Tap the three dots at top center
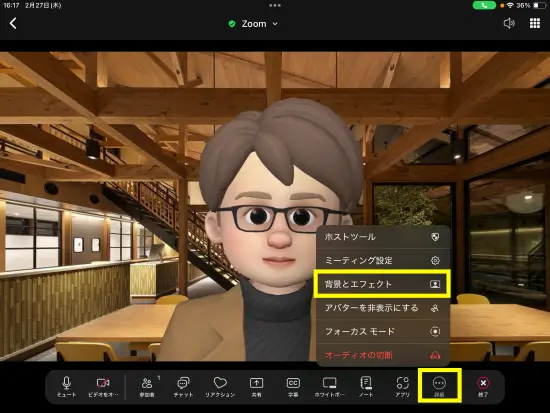The height and width of the screenshot is (413, 550). click(x=275, y=5)
